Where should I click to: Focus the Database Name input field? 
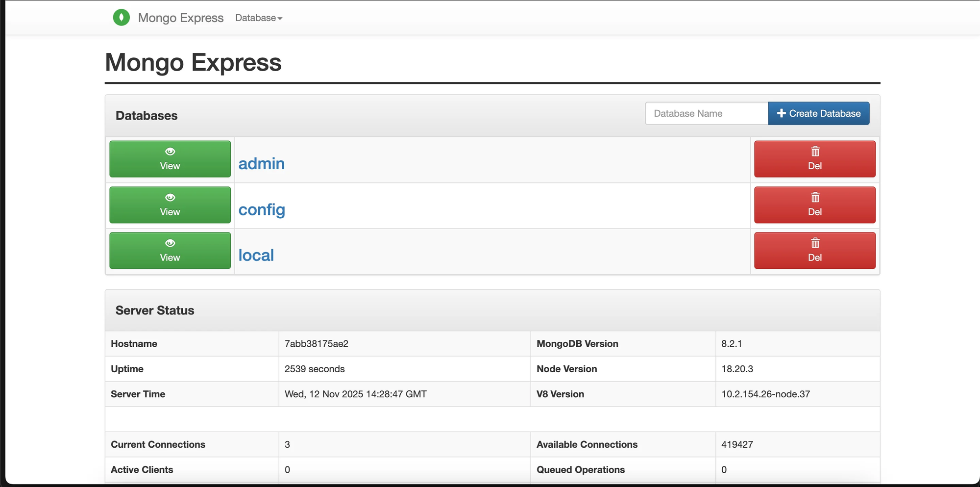[706, 114]
